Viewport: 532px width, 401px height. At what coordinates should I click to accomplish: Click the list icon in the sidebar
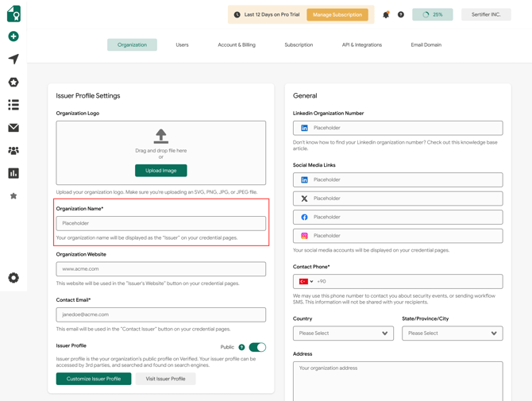(13, 105)
